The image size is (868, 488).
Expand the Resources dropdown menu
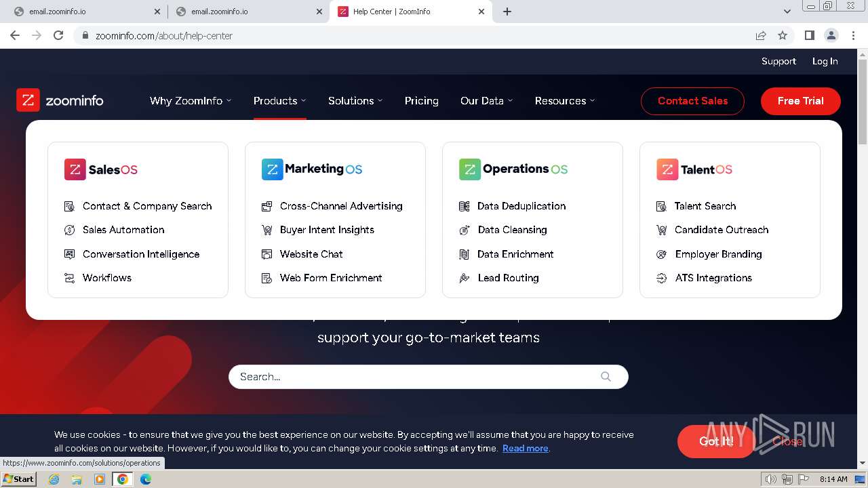pos(565,100)
